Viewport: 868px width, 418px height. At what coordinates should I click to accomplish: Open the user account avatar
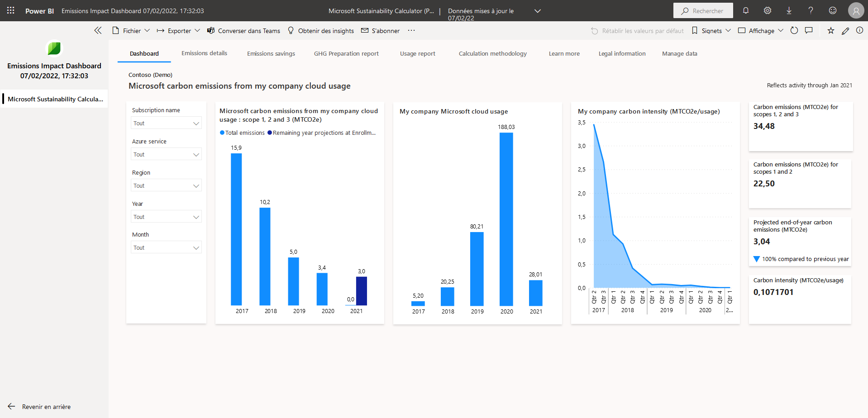[x=856, y=11]
